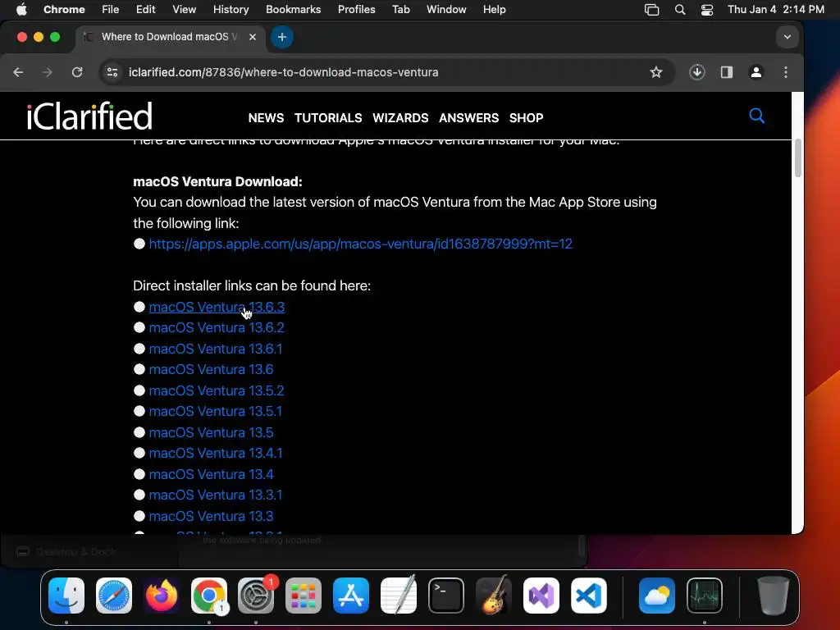Download macOS Ventura 13.6 installer
The height and width of the screenshot is (630, 840).
click(211, 370)
